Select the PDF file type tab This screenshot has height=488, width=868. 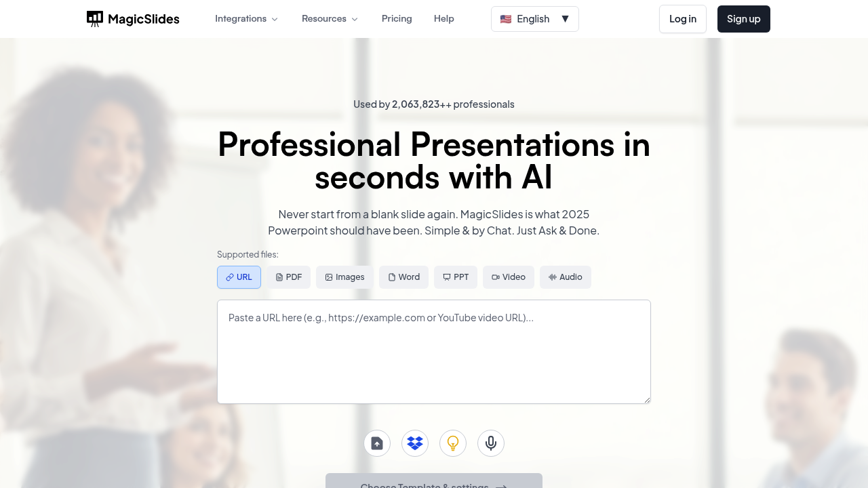[x=288, y=277]
